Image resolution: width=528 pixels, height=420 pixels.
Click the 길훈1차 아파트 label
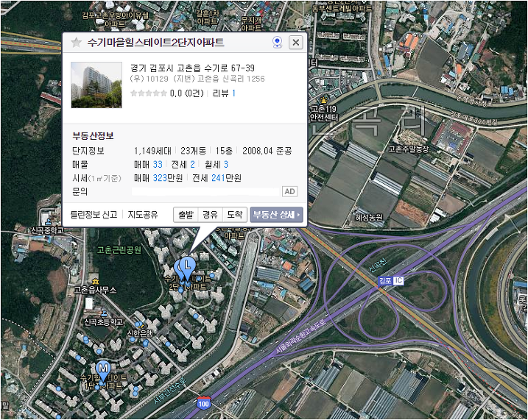coord(207,18)
